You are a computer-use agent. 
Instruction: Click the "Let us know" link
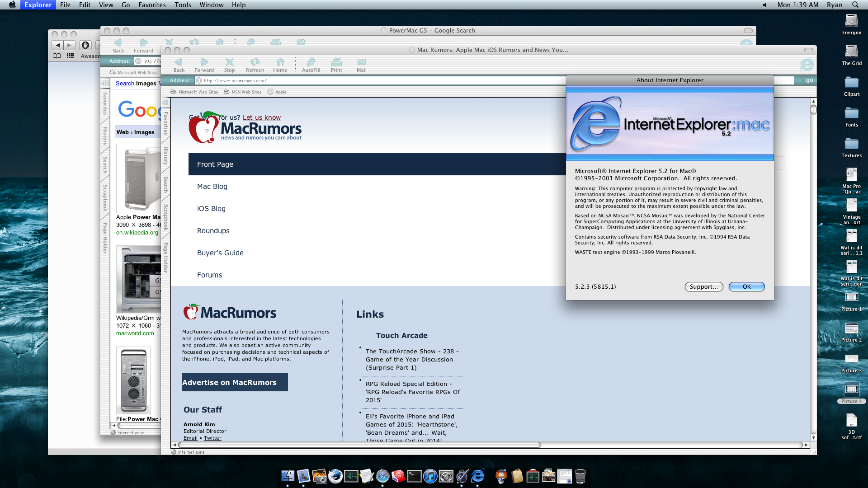tap(261, 117)
